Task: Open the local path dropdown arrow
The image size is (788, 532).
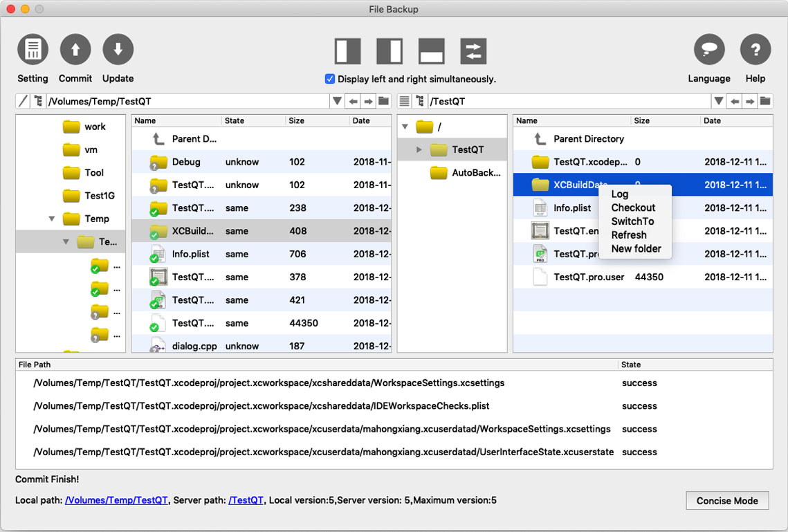Action: point(337,101)
